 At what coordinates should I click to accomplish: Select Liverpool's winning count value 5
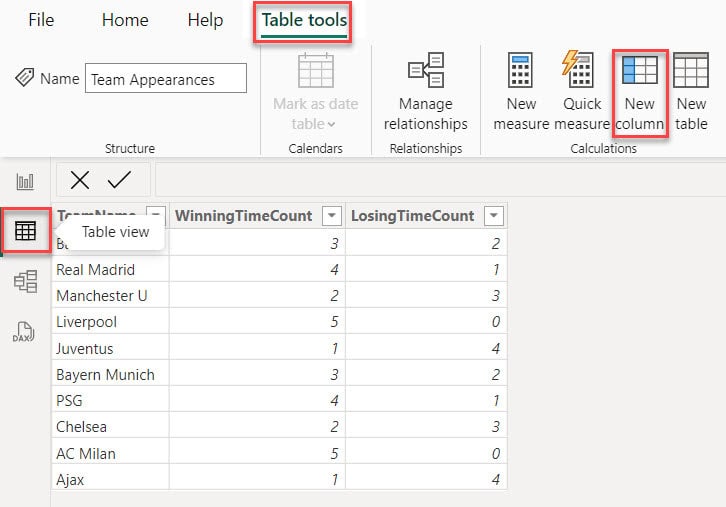(x=257, y=321)
